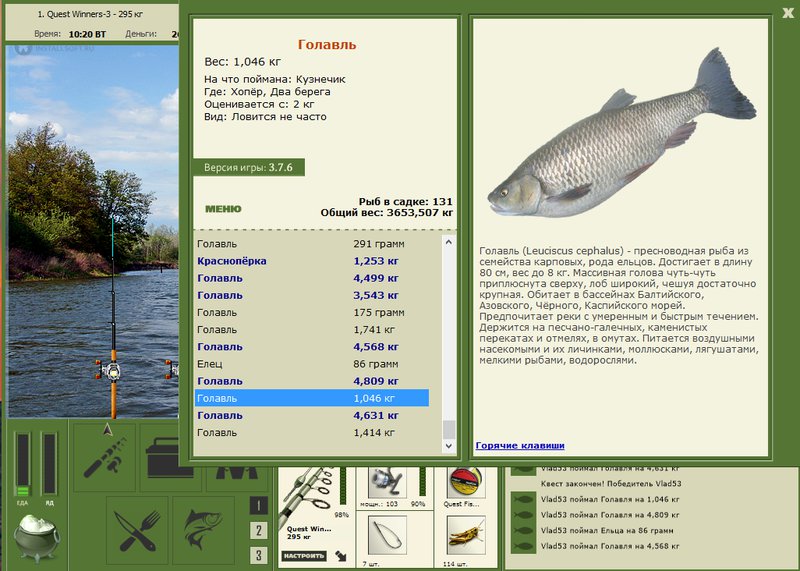Select the Голавль 291 грамм row
Viewport: 800px width, 571px height.
click(x=312, y=244)
